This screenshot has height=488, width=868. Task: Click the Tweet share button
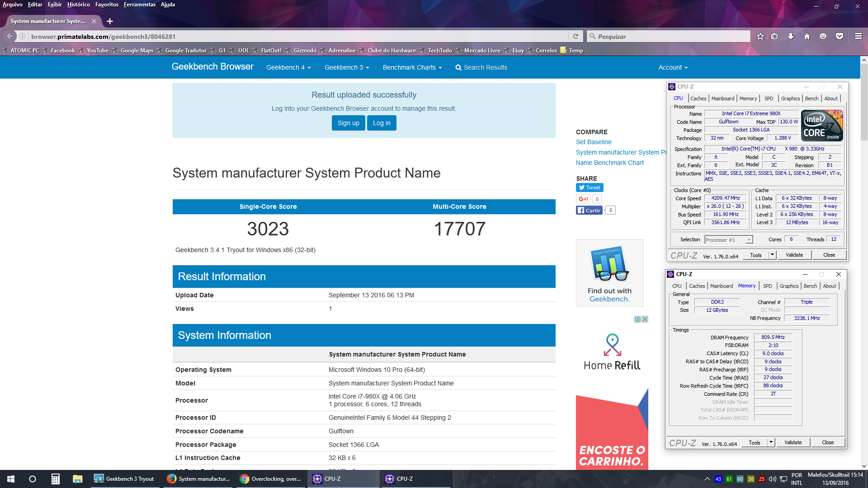coord(590,188)
